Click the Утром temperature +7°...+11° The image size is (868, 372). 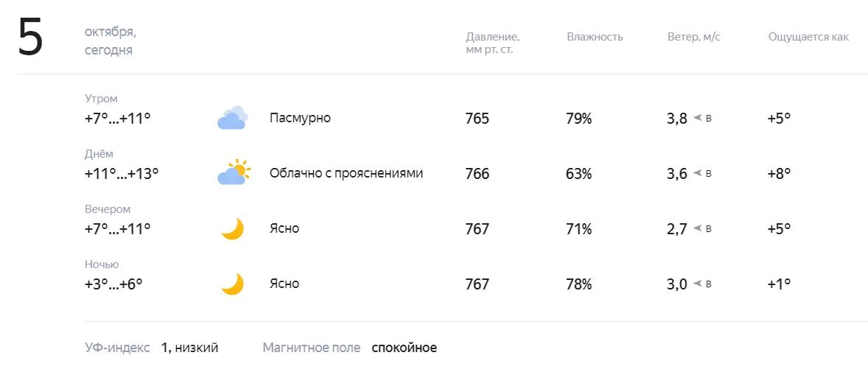coord(117,119)
